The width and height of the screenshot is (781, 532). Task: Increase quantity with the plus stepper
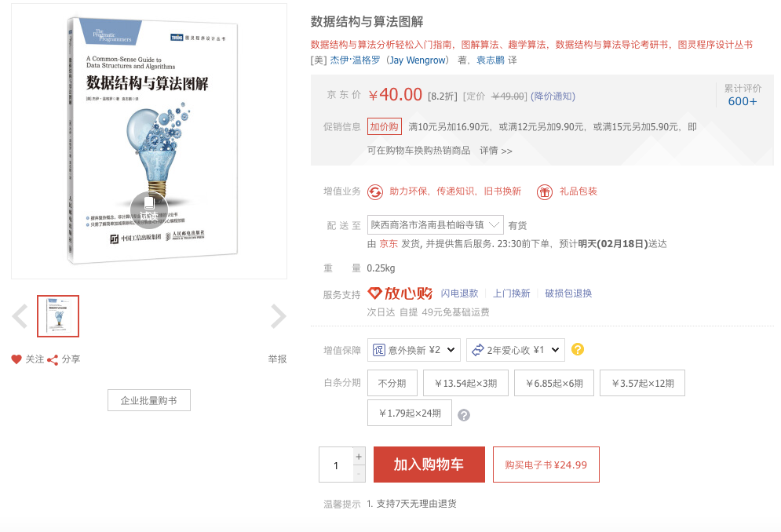click(x=359, y=457)
